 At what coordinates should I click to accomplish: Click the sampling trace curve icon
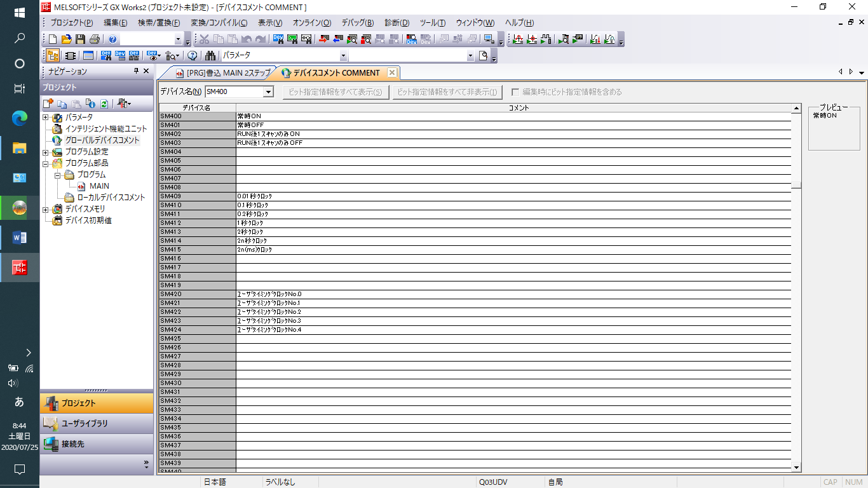tap(518, 39)
